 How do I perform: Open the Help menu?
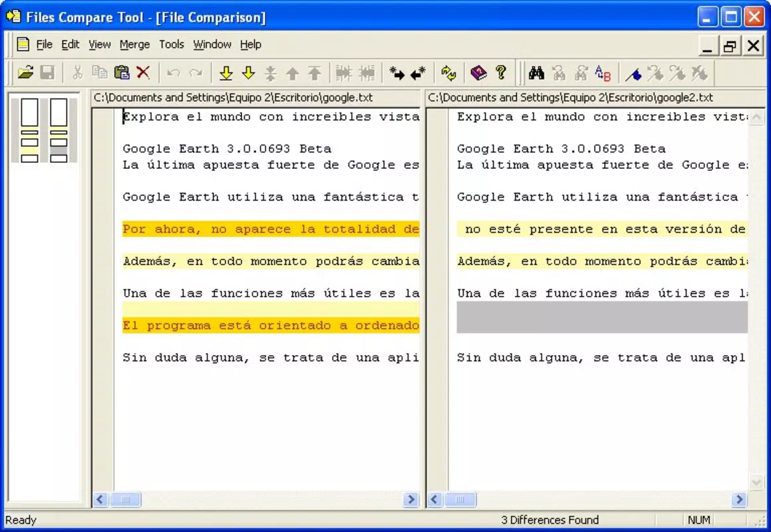250,45
